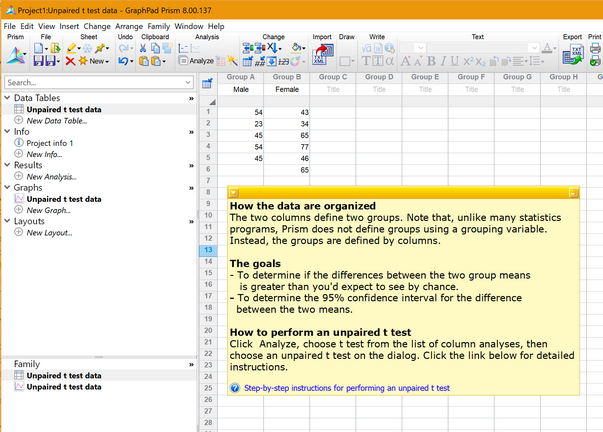Click New Analysis... under Results
This screenshot has height=432, width=603.
click(x=52, y=176)
